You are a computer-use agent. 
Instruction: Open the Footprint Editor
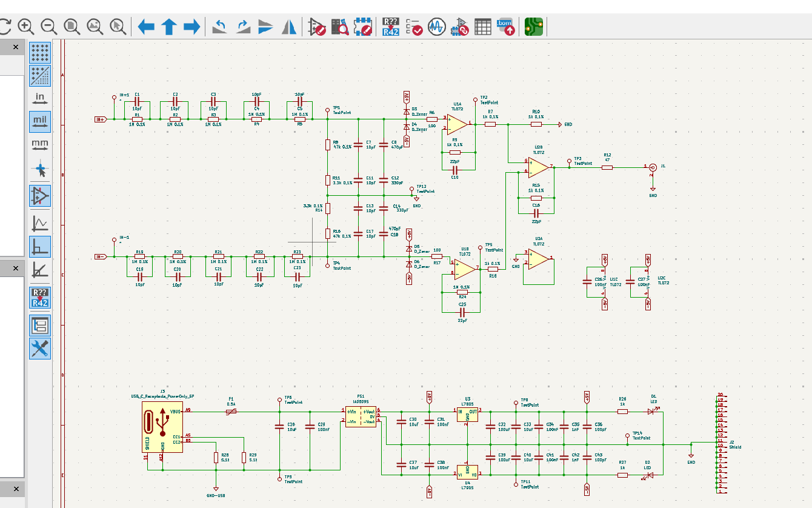[x=363, y=27]
